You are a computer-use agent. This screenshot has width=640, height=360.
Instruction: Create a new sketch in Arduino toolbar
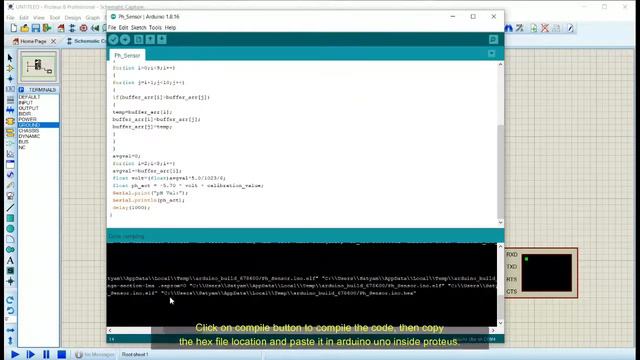click(x=138, y=40)
